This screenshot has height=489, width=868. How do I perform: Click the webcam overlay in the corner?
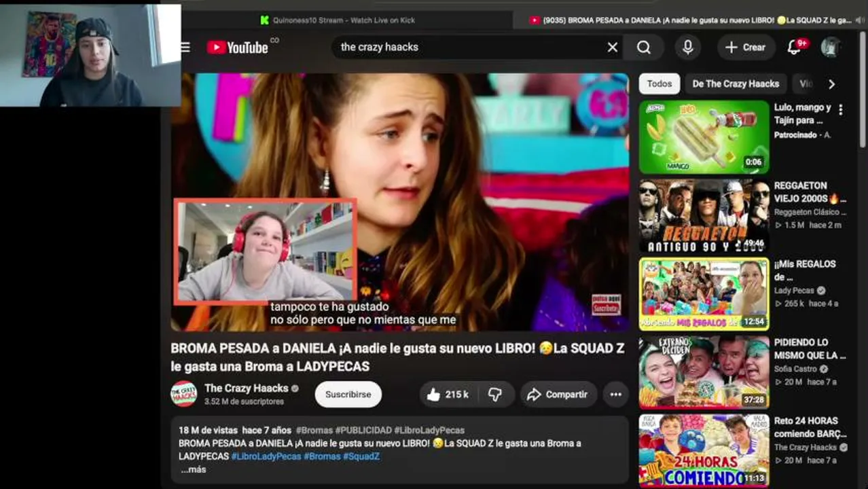tap(90, 54)
